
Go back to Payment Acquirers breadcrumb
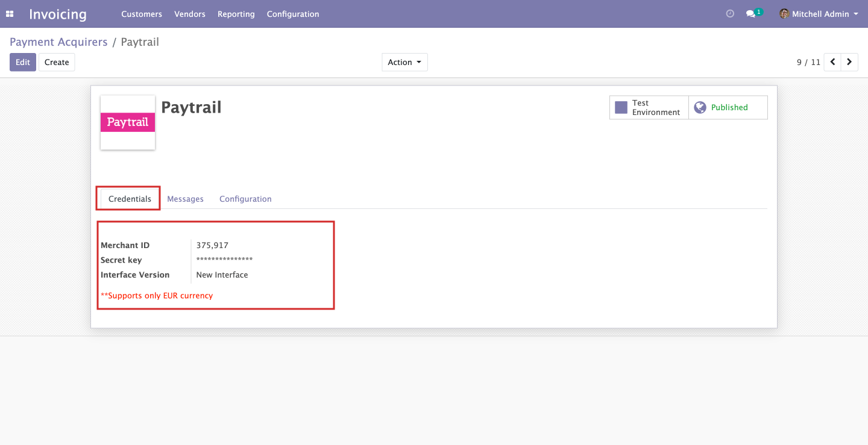point(58,42)
